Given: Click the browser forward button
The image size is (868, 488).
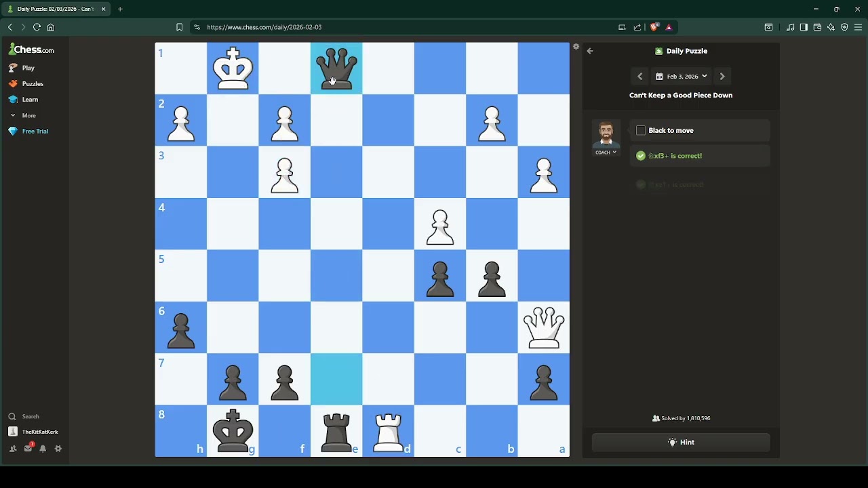Looking at the screenshot, I should tap(23, 27).
